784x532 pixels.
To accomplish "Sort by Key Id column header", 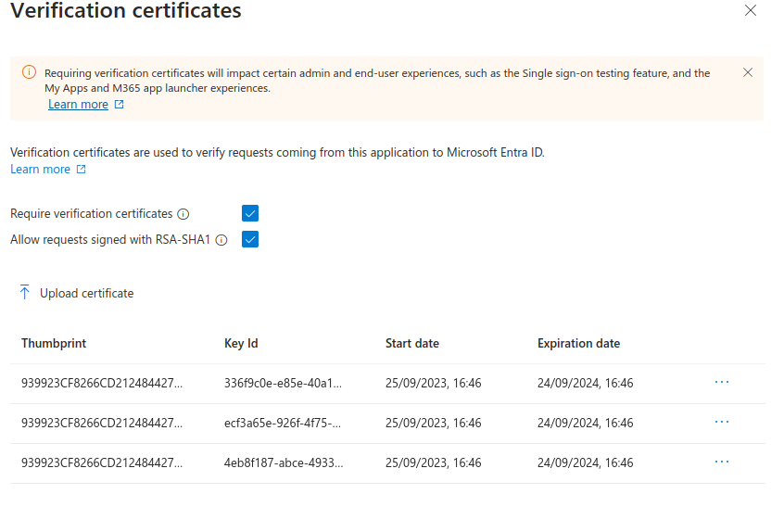I will point(241,343).
